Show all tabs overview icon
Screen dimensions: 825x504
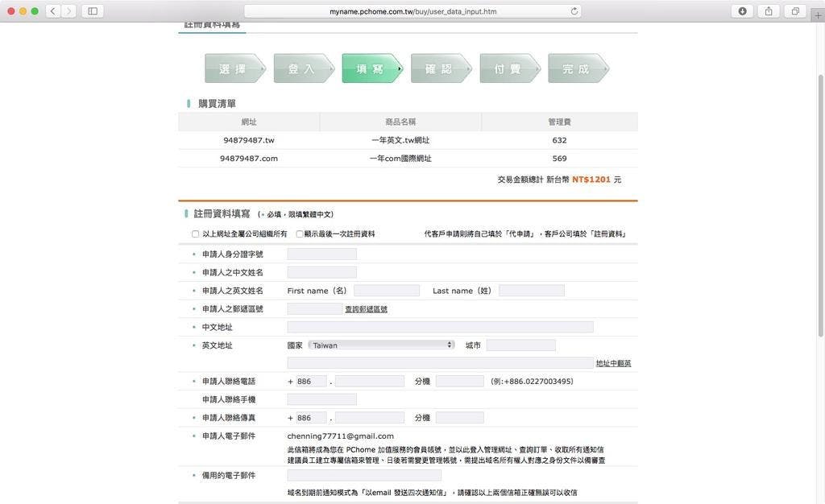[795, 11]
